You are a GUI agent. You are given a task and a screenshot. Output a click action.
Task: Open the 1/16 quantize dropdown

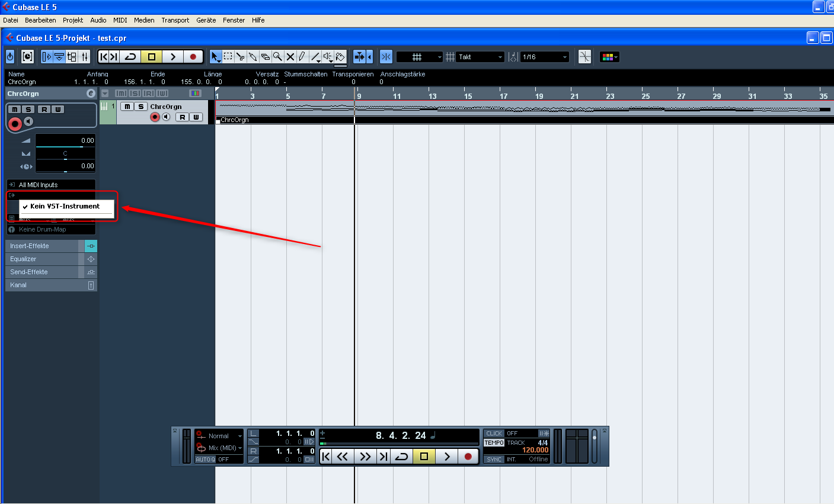(x=544, y=57)
